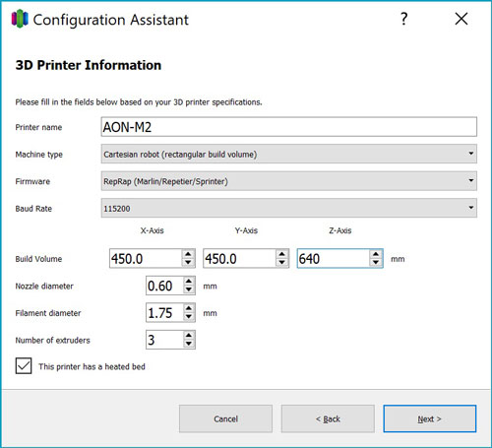This screenshot has width=492, height=448.
Task: Increase X-Axis build volume with up arrow
Action: [x=188, y=254]
